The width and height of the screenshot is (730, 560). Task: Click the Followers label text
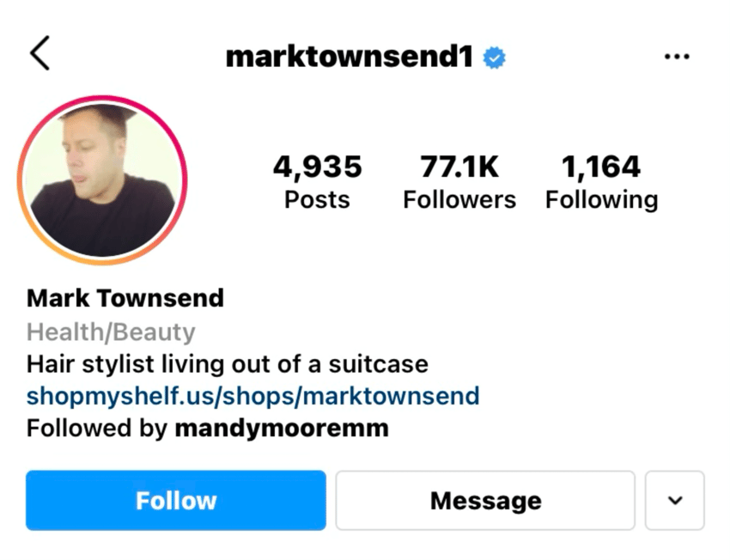(459, 200)
